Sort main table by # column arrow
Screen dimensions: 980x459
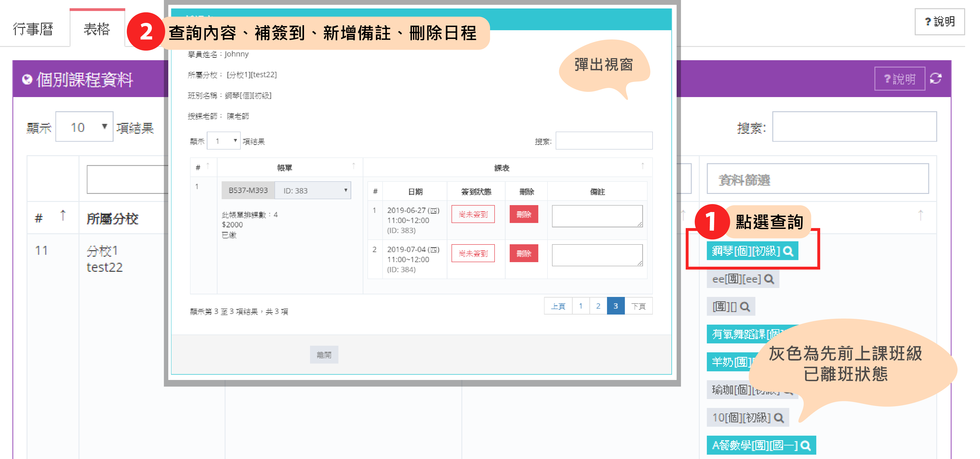(63, 216)
